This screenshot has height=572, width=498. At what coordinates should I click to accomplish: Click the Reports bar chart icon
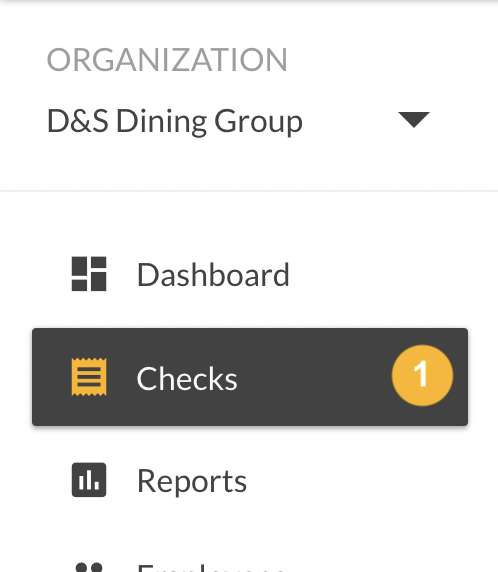coord(89,480)
